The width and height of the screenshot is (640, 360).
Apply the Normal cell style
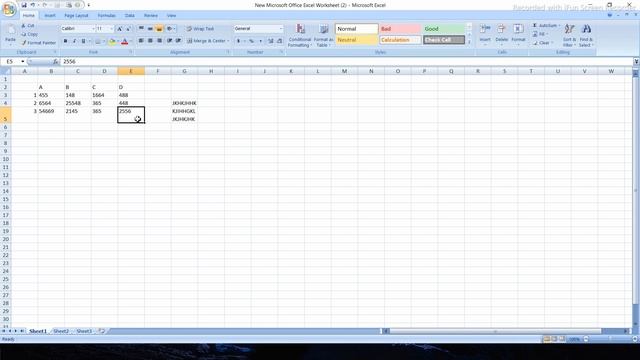click(x=356, y=29)
